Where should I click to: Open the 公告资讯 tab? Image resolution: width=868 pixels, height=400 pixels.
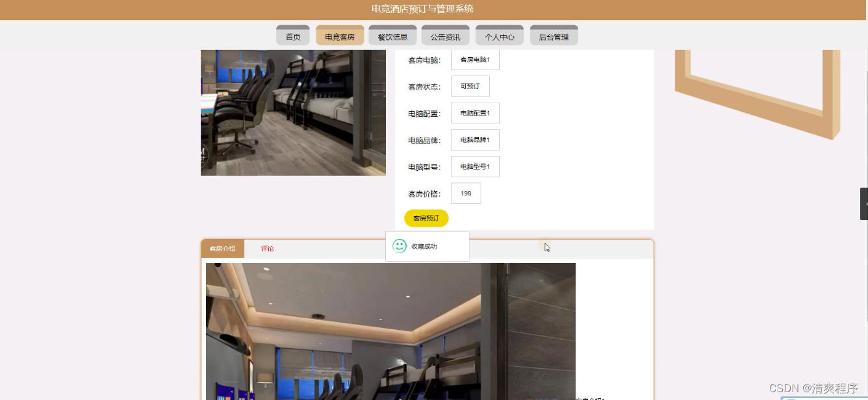point(445,36)
